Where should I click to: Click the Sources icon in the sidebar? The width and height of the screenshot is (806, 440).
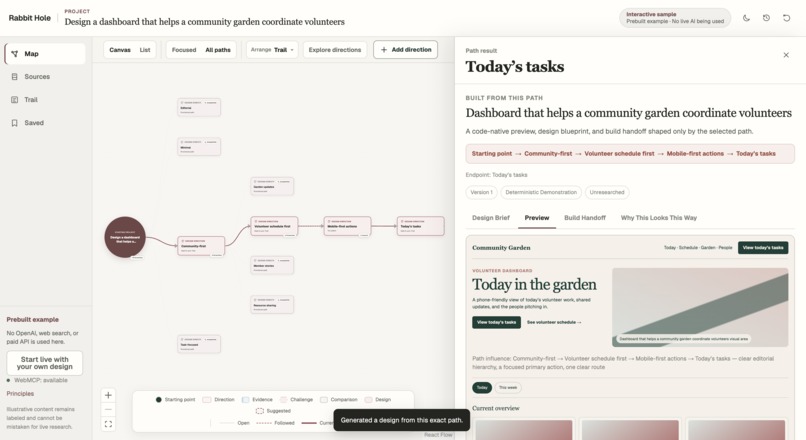14,77
